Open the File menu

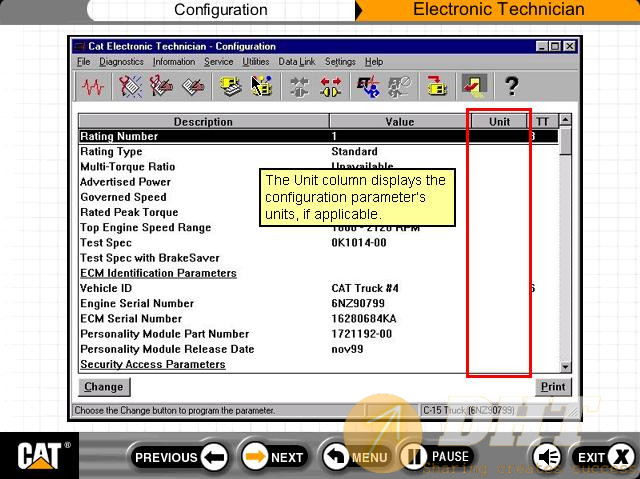[84, 62]
